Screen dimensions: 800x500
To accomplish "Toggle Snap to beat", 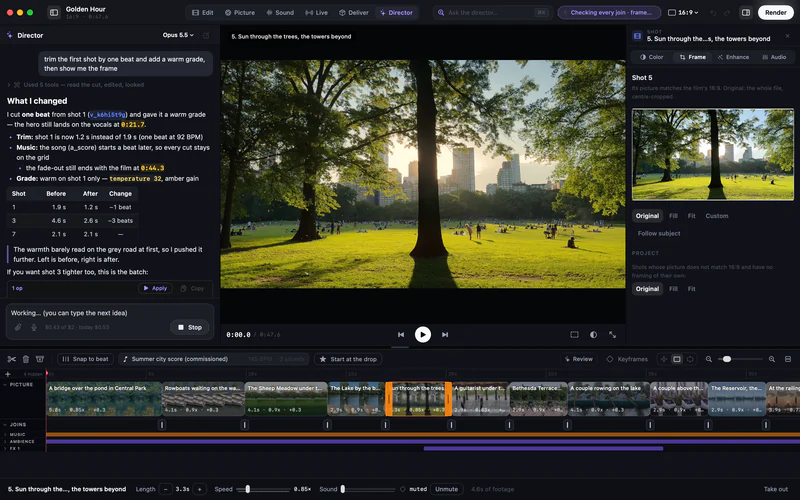I will coord(85,359).
